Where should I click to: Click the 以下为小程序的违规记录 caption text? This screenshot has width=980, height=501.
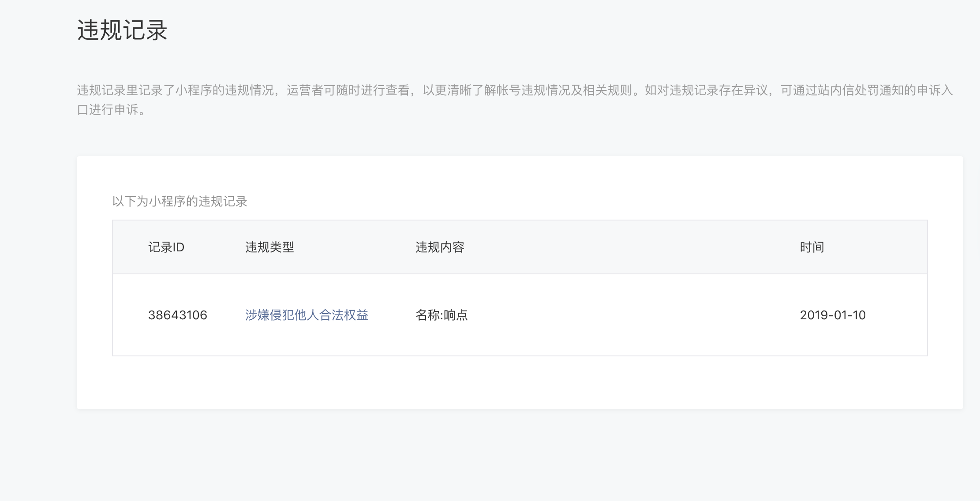click(180, 202)
